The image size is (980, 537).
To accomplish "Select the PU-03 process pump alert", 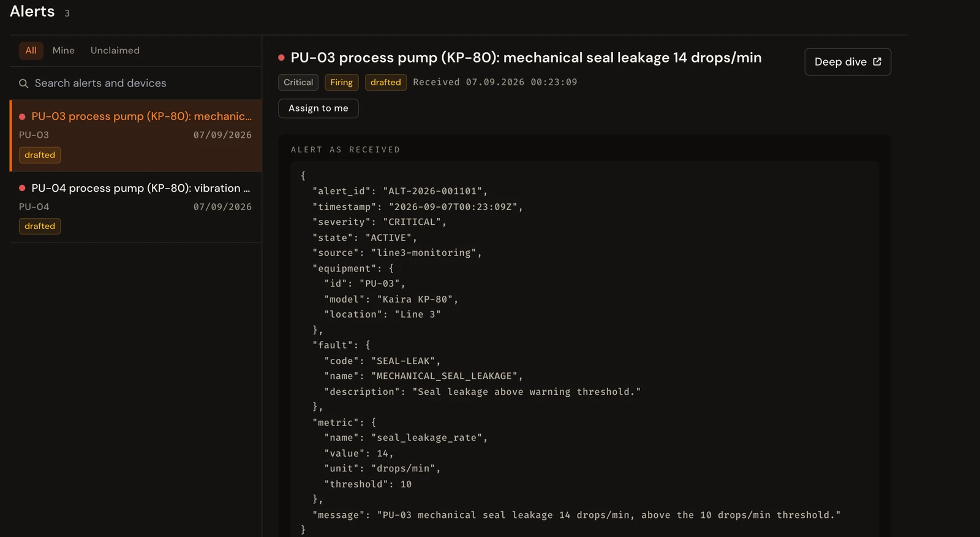I will click(136, 135).
